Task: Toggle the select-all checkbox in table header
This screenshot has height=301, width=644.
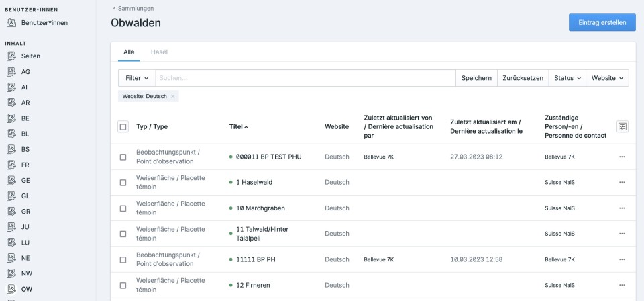Action: [123, 127]
